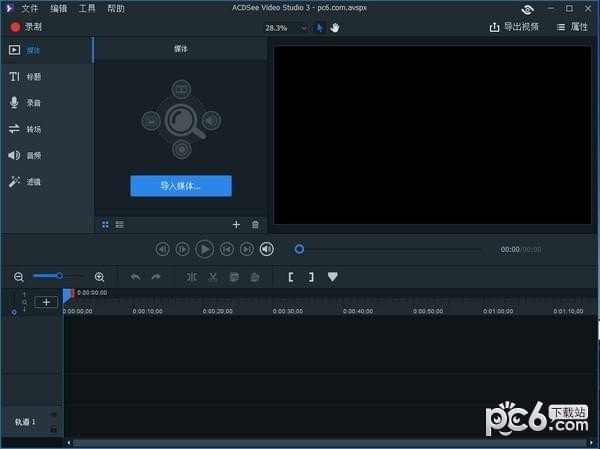Switch media panel to list view
Screen dimensions: 600x449
click(120, 225)
